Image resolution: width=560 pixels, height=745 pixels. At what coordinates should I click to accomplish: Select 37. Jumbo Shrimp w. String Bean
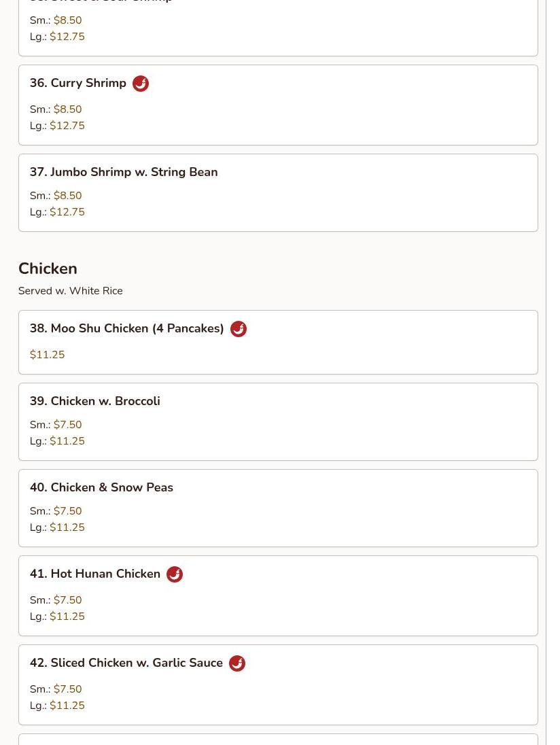point(124,172)
